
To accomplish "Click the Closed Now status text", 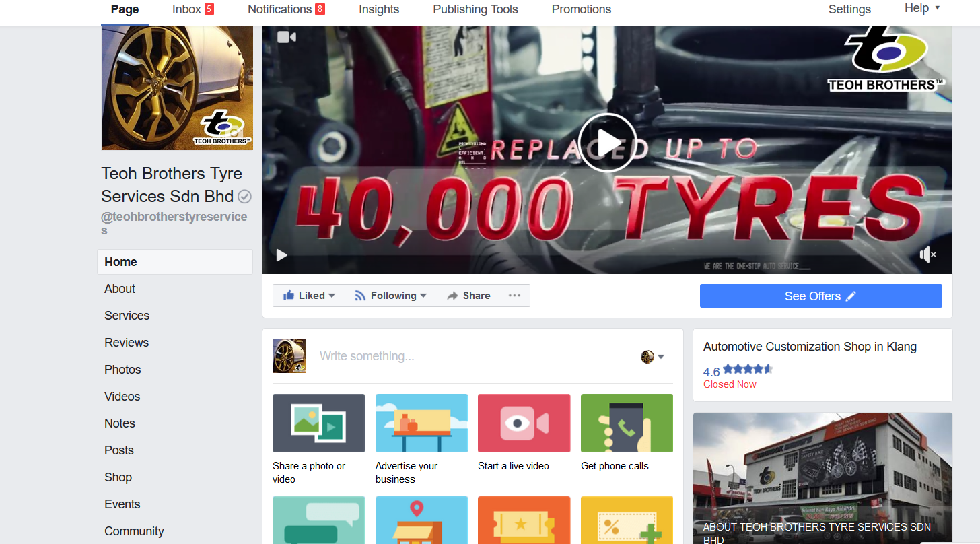I will click(x=730, y=384).
